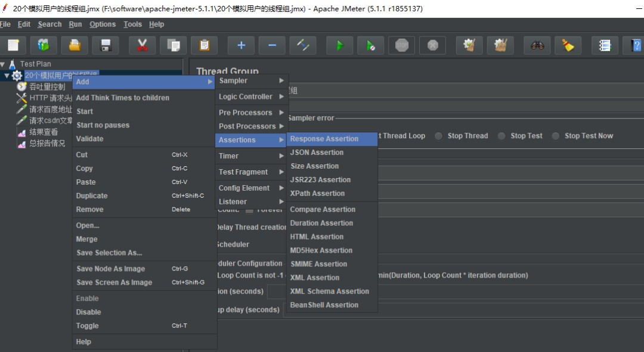
Task: Click Duplicate in context menu
Action: pyautogui.click(x=144, y=196)
